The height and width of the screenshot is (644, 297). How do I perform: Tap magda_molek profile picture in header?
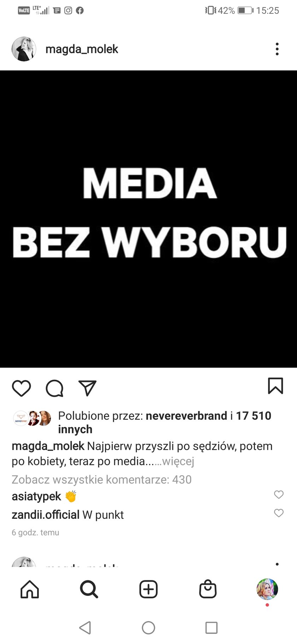point(24,49)
